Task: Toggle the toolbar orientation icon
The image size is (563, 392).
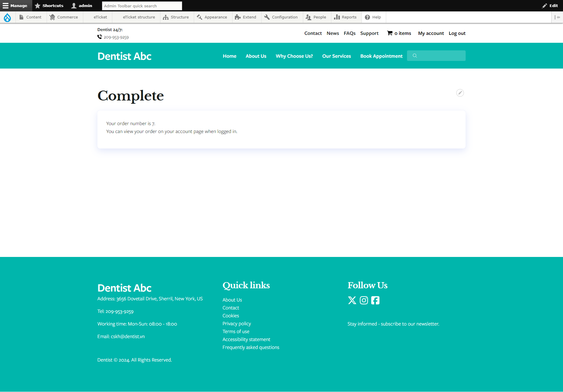Action: 557,17
